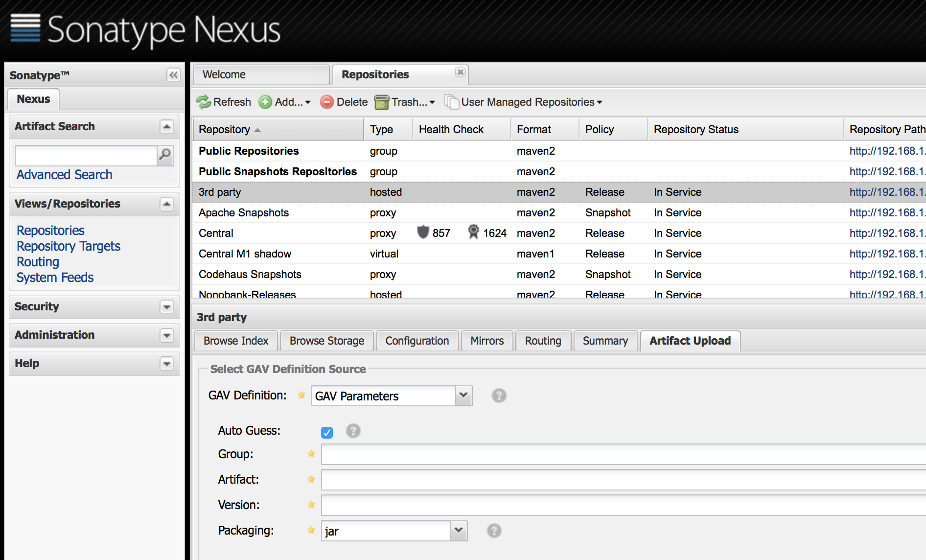The width and height of the screenshot is (926, 560).
Task: Open the Central repository path URL
Action: click(x=887, y=233)
